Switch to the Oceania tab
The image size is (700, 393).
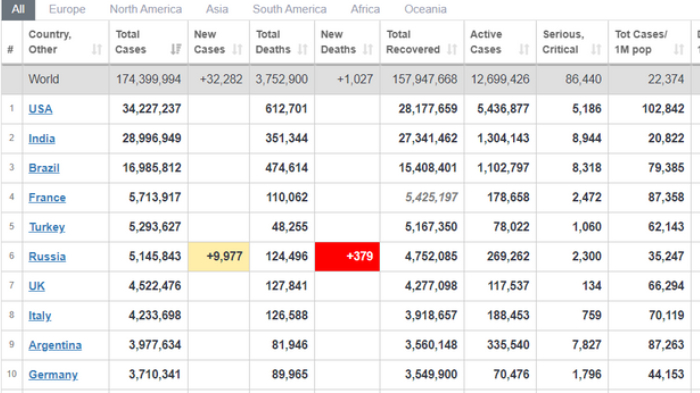click(425, 9)
